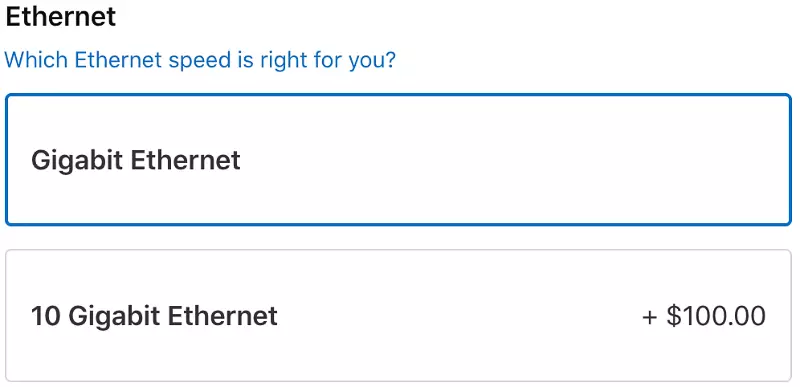This screenshot has width=800, height=387.
Task: Click empty area inside 10 Gigabit Ethernet card
Action: tap(459, 315)
